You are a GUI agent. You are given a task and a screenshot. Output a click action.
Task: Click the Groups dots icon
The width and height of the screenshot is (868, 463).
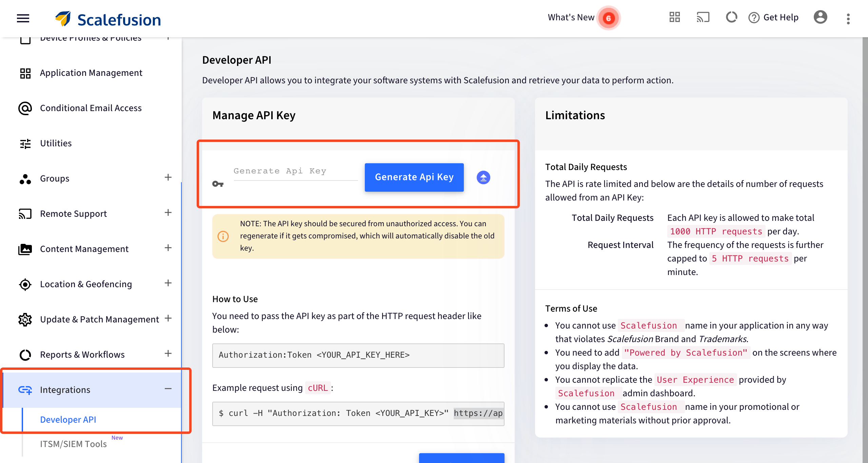point(25,179)
